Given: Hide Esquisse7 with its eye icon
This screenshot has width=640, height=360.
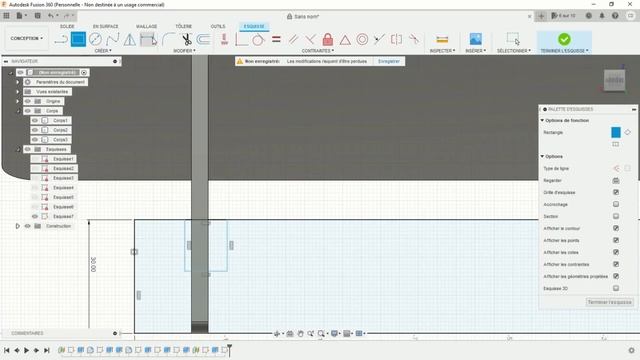Looking at the screenshot, I should point(35,216).
